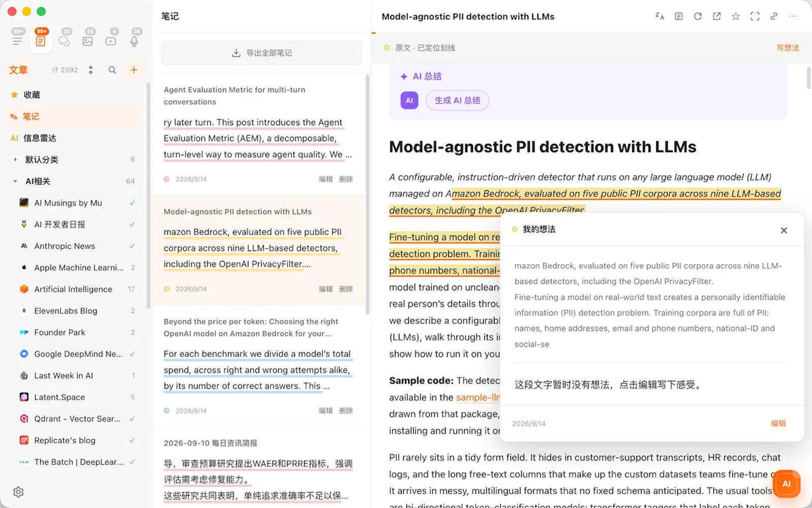This screenshot has height=508, width=812.
Task: Click blue color dot on Beyond the price note
Action: pos(166,410)
